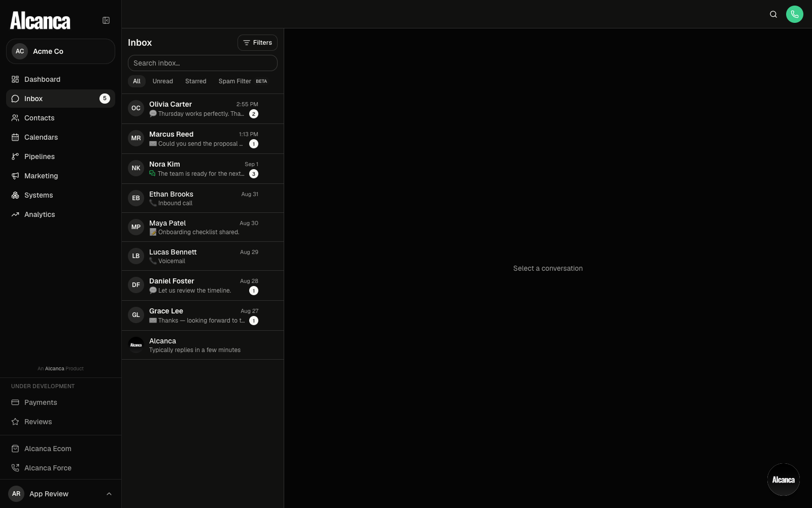The image size is (812, 508).
Task: Click Daniel Foster's DF avatar
Action: click(x=136, y=285)
